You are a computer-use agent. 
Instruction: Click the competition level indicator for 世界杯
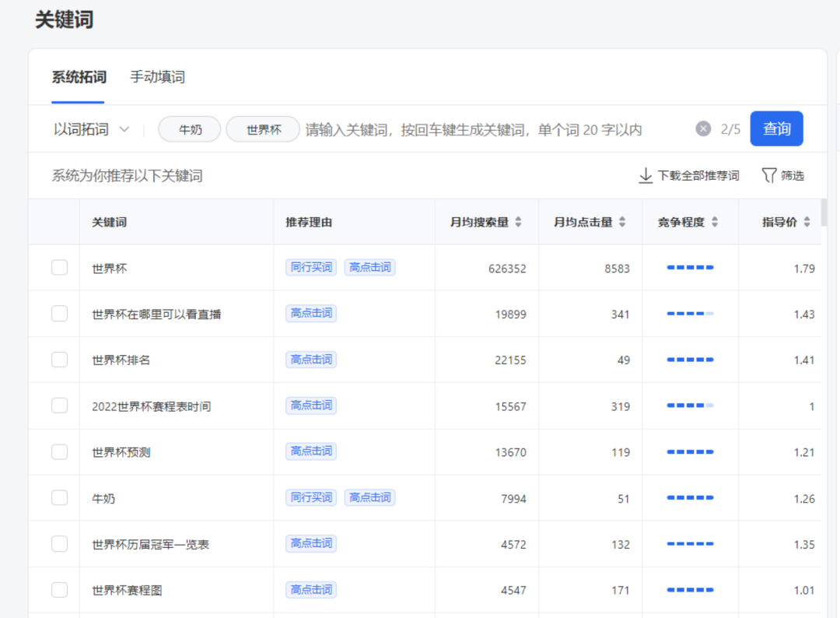(x=691, y=267)
